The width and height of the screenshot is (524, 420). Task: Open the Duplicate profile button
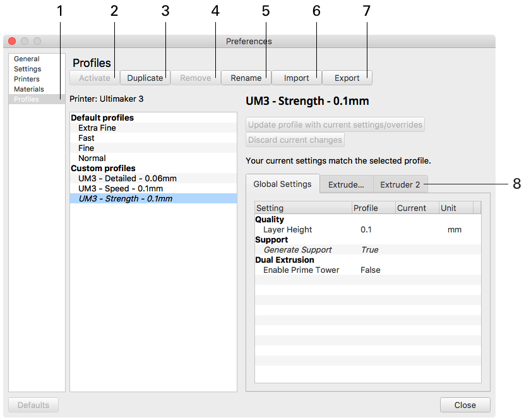(145, 78)
